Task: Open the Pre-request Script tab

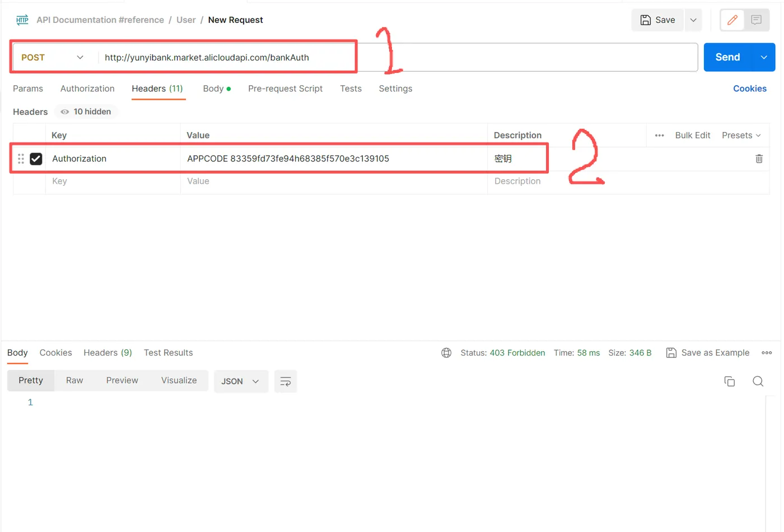Action: [x=285, y=88]
